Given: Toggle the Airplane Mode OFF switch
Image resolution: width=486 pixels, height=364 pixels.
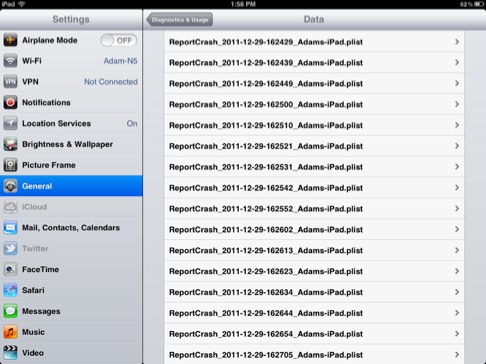Looking at the screenshot, I should pyautogui.click(x=119, y=40).
